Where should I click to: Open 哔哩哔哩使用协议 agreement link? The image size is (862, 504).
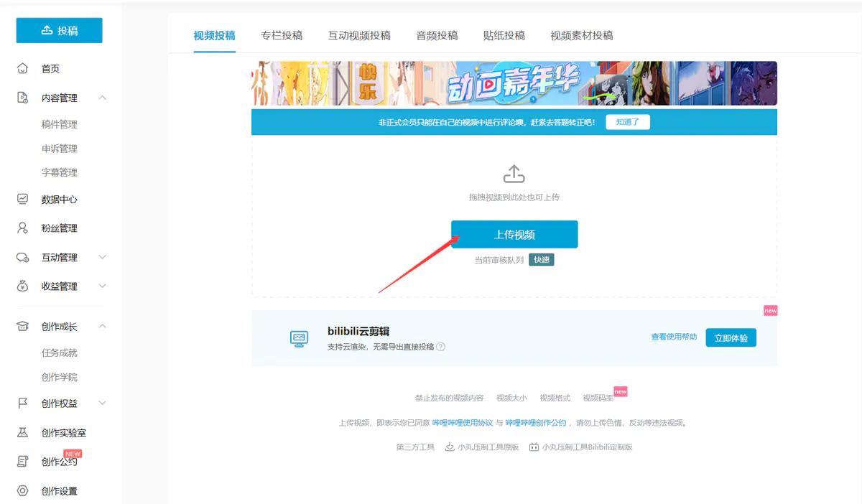tap(461, 423)
